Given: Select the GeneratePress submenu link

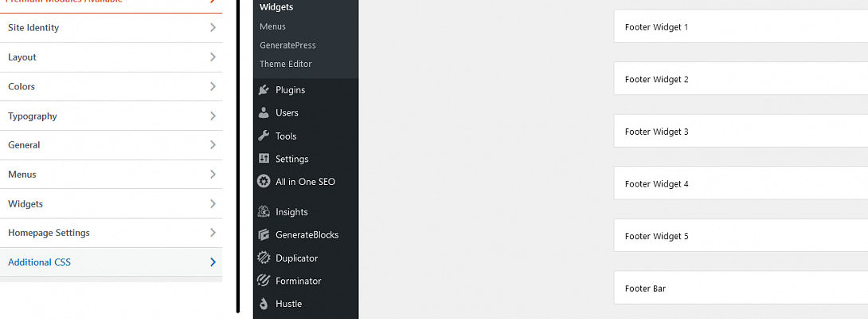Looking at the screenshot, I should [287, 45].
